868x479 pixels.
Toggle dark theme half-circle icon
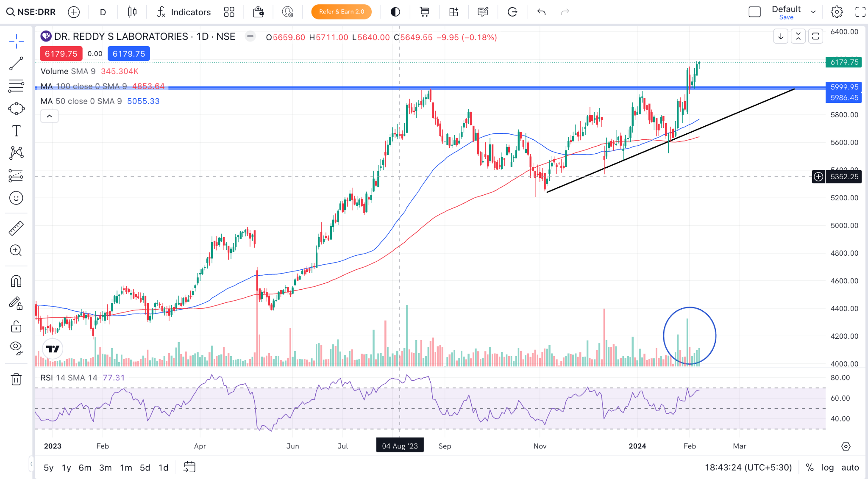(395, 12)
